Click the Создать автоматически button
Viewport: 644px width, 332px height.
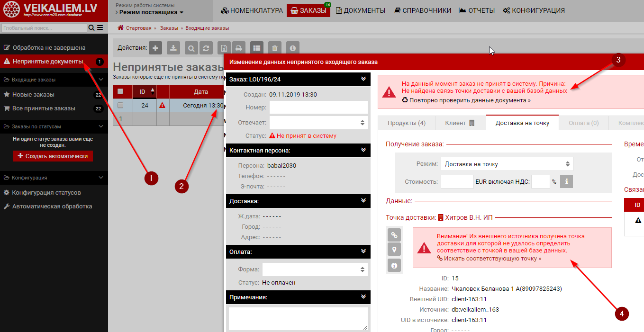53,156
